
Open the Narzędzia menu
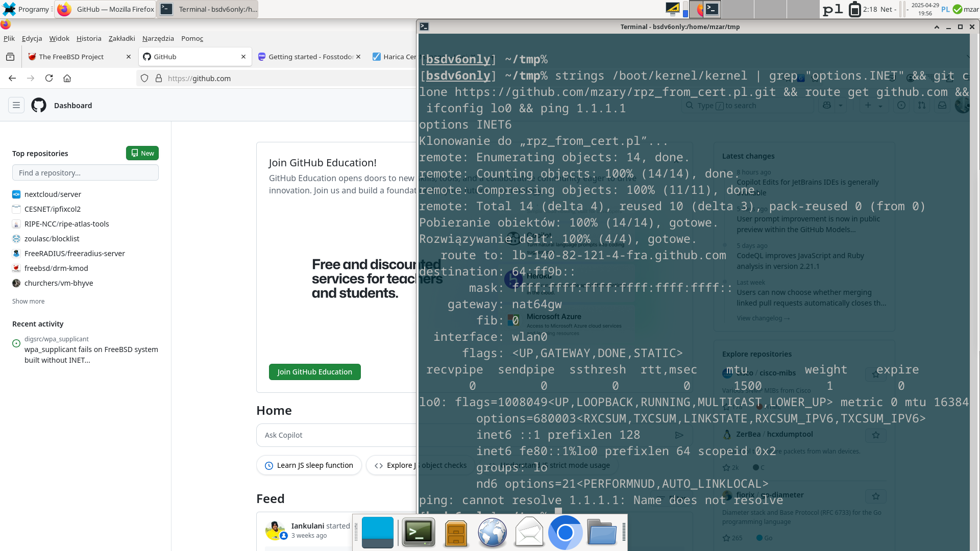pyautogui.click(x=158, y=38)
